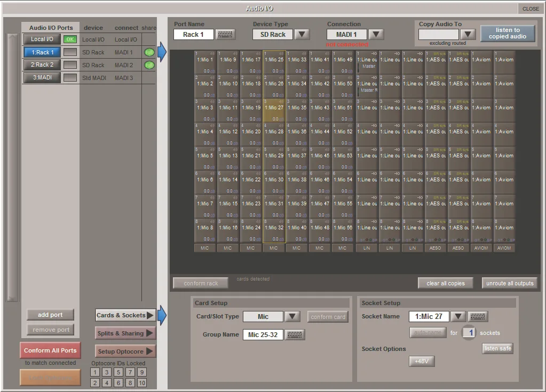
Task: Click the OK status indicator for Local I/O
Action: click(70, 39)
